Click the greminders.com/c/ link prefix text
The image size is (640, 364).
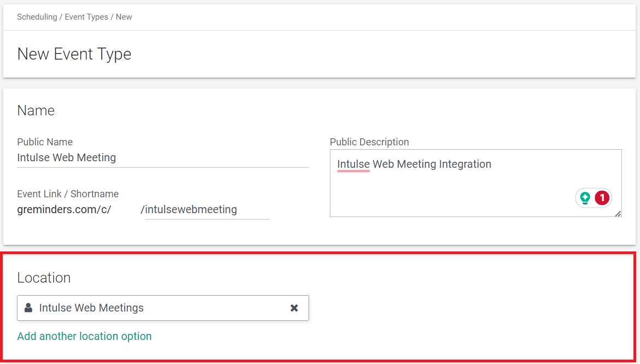(64, 209)
